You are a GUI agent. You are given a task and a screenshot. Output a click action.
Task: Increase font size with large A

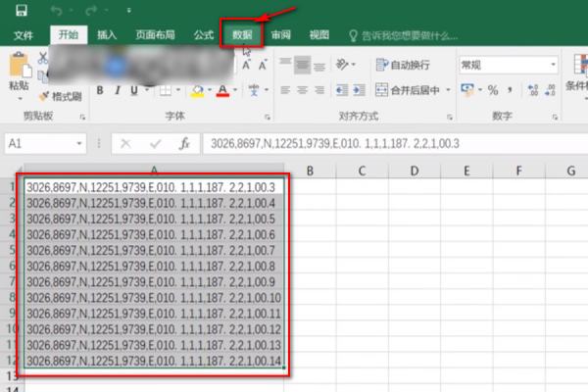(246, 65)
